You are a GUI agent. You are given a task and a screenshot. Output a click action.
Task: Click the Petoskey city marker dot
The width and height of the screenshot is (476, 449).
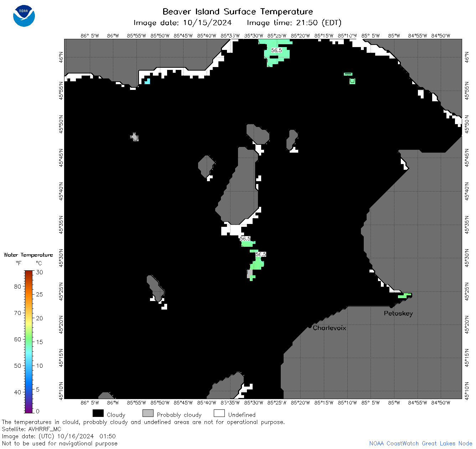click(x=391, y=306)
